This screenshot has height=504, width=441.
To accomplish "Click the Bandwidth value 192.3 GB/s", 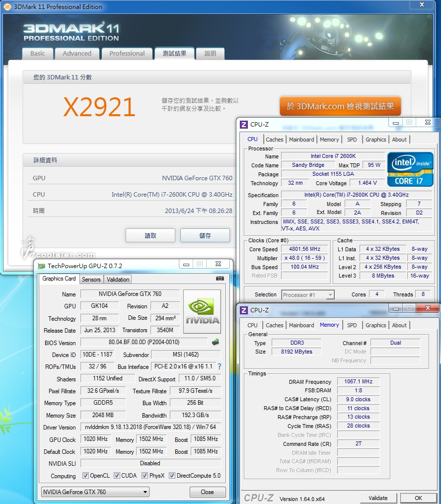I will coord(196,415).
